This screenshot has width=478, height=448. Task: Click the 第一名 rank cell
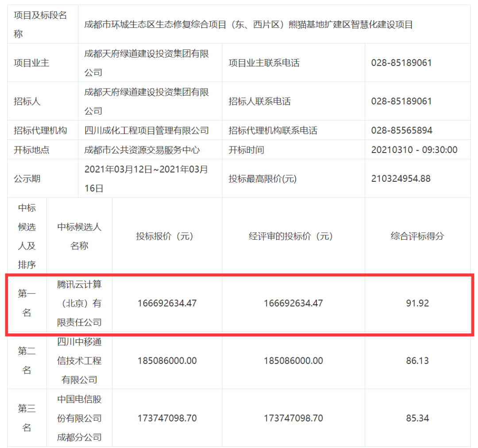click(x=27, y=303)
